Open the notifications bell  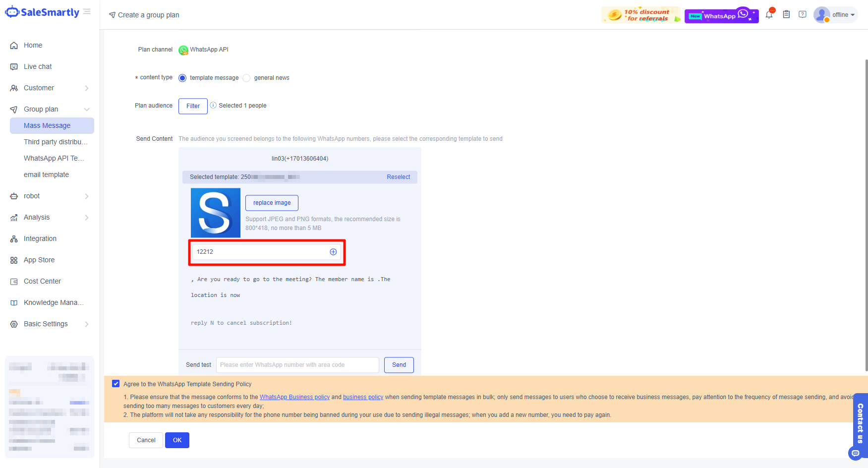click(769, 14)
